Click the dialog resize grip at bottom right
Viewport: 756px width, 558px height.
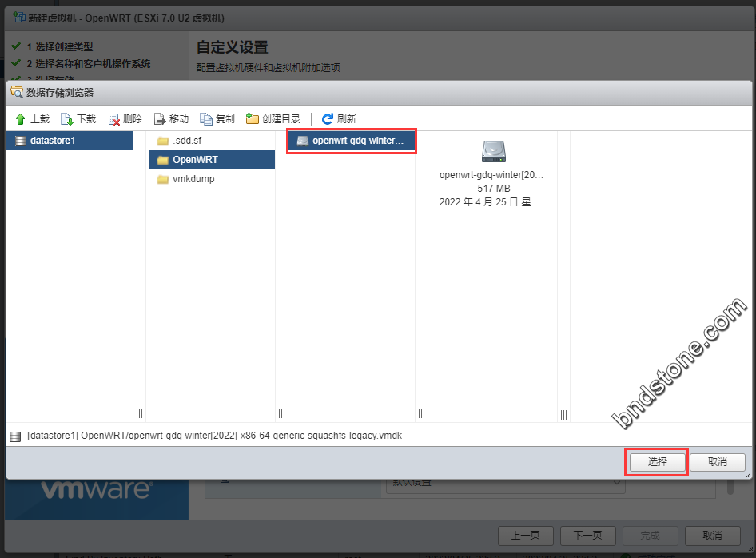748,476
